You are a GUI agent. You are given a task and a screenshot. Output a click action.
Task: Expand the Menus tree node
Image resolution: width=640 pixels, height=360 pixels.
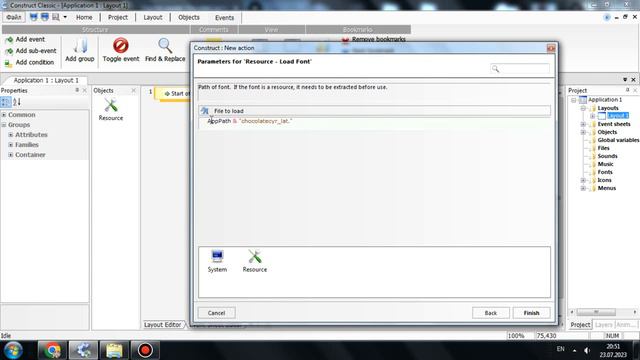point(583,189)
